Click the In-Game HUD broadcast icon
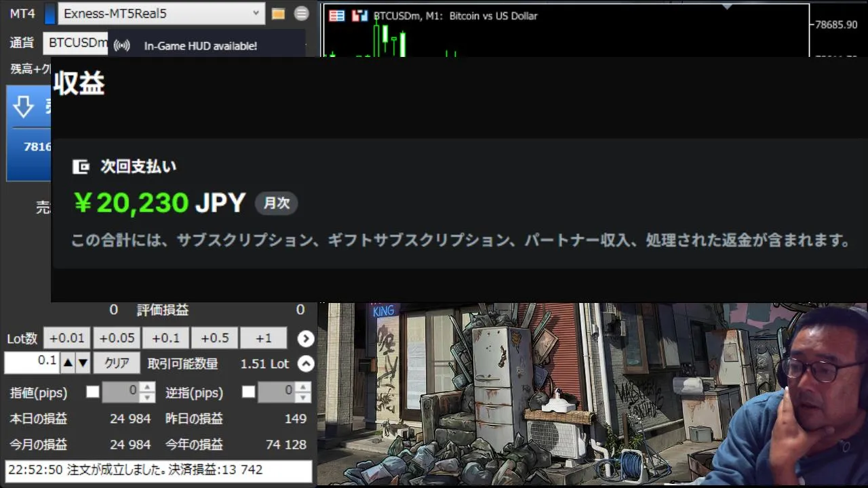This screenshot has width=868, height=488. point(122,46)
